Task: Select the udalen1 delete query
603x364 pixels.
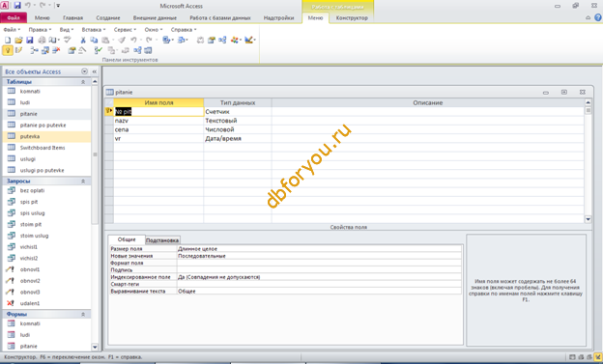Action: click(x=46, y=303)
